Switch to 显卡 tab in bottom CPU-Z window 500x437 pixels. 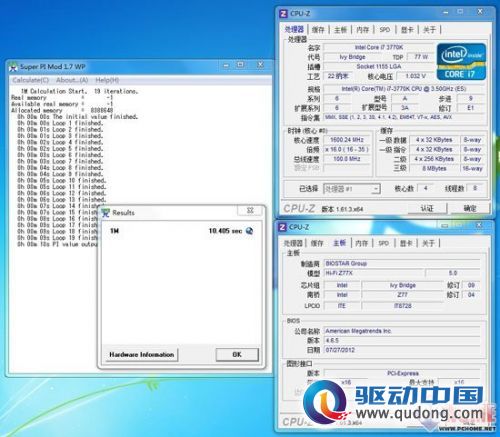click(x=406, y=243)
